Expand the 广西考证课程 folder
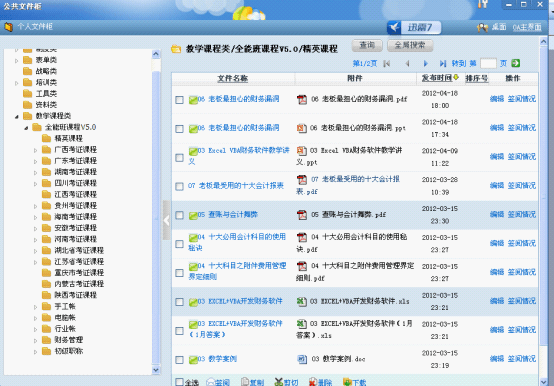This screenshot has height=386, width=554. click(35, 150)
